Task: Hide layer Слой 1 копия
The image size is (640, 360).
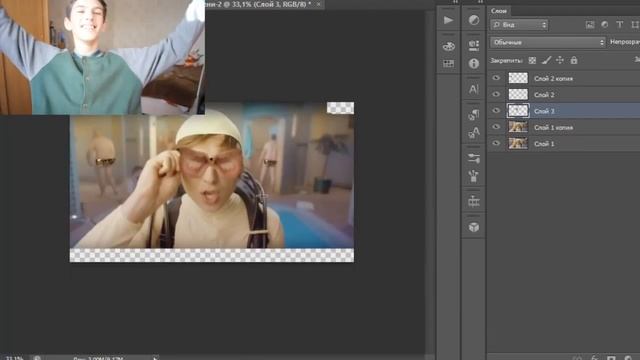Action: click(496, 127)
